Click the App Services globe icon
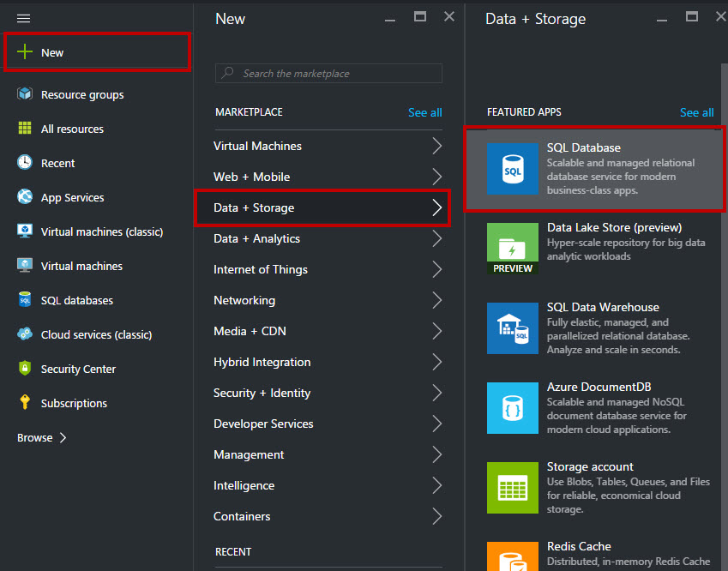Image resolution: width=728 pixels, height=571 pixels. click(25, 197)
